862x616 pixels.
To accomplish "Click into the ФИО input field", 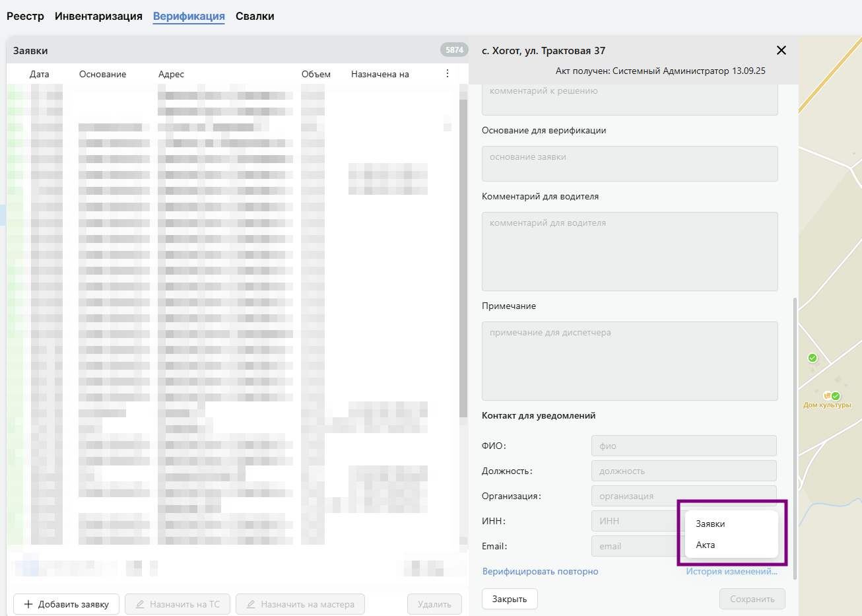I will coord(683,446).
